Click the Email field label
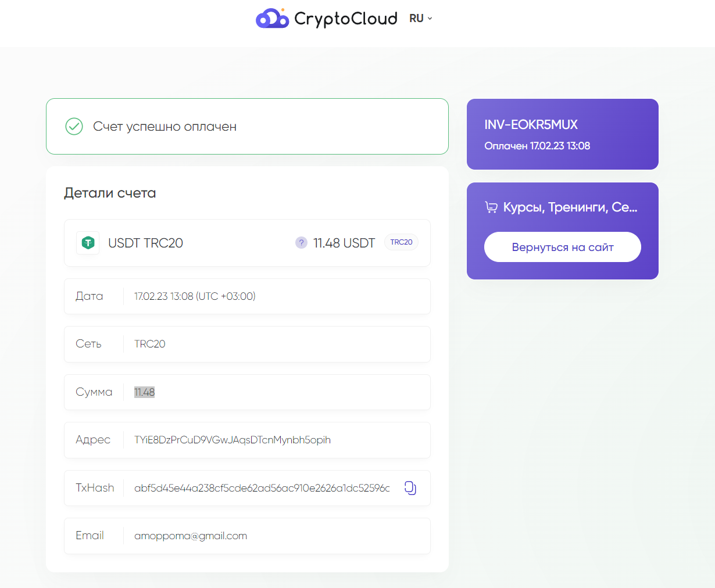The width and height of the screenshot is (715, 588). tap(90, 536)
